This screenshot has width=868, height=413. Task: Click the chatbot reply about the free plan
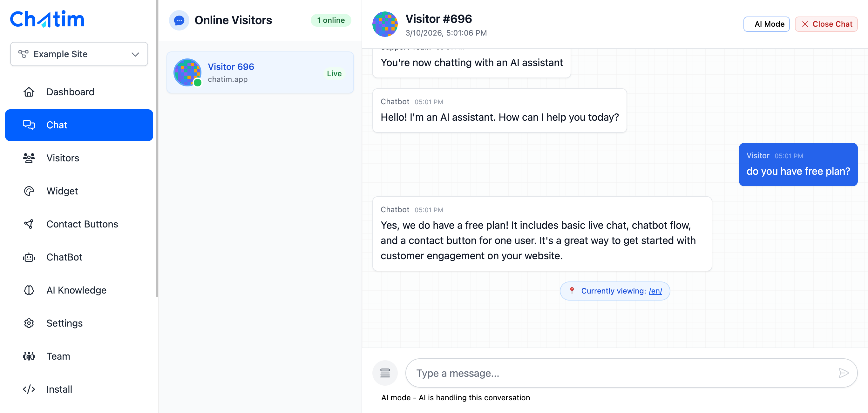coord(542,234)
